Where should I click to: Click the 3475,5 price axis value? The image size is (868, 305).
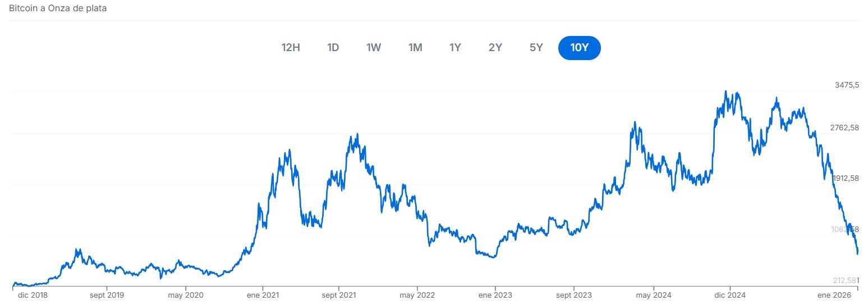tap(847, 85)
